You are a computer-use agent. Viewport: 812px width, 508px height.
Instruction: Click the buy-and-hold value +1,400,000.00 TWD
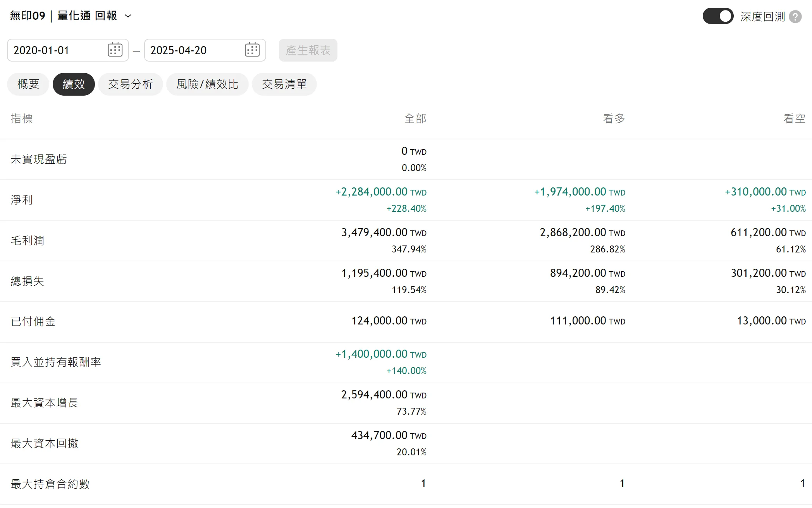pyautogui.click(x=381, y=354)
